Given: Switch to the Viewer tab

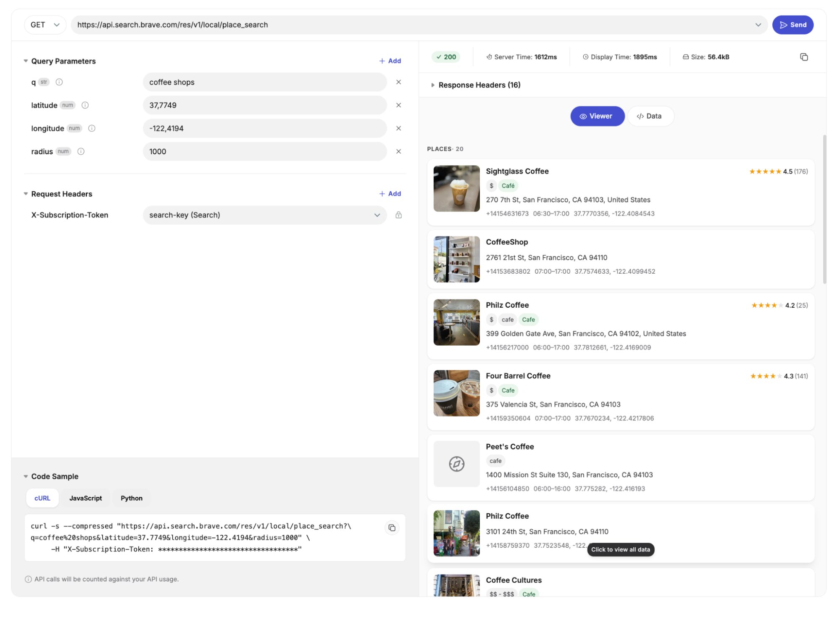Looking at the screenshot, I should coord(597,116).
